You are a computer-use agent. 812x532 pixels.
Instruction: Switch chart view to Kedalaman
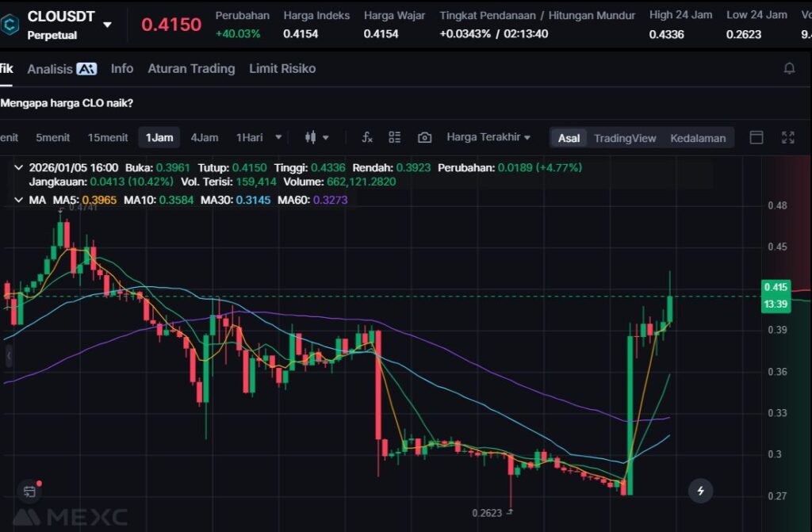point(698,138)
